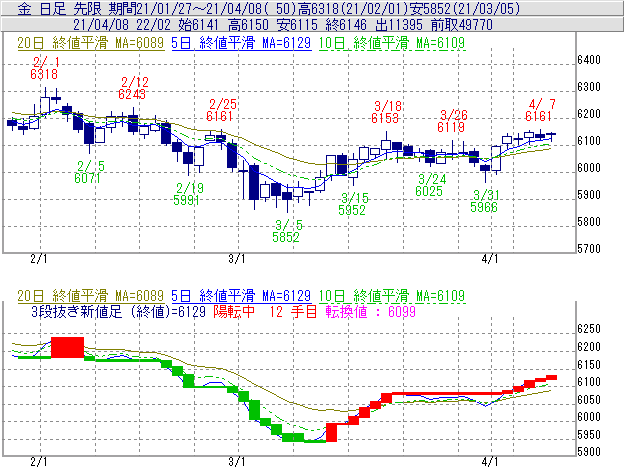Click the 4/7 6161 high annotation

pyautogui.click(x=540, y=110)
